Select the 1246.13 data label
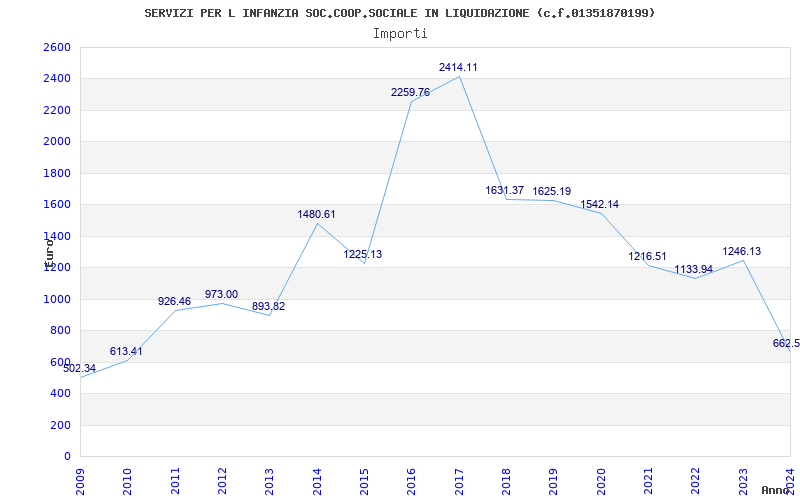The width and height of the screenshot is (800, 500). [741, 251]
